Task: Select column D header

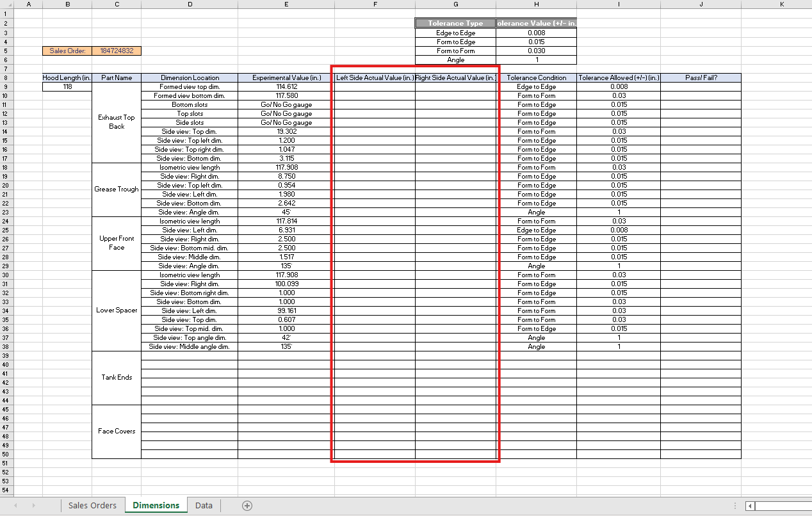Action: (x=190, y=4)
